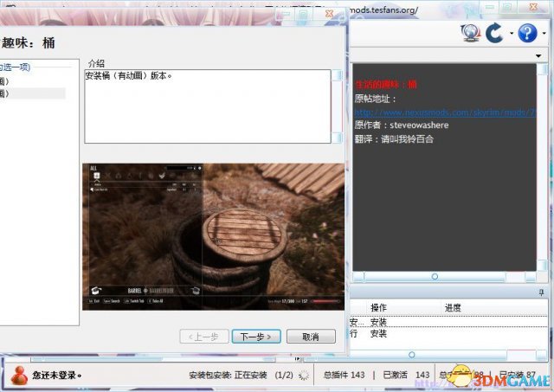Image resolution: width=554 pixels, height=392 pixels.
Task: Select the highlighted second option in list
Action: pos(33,93)
